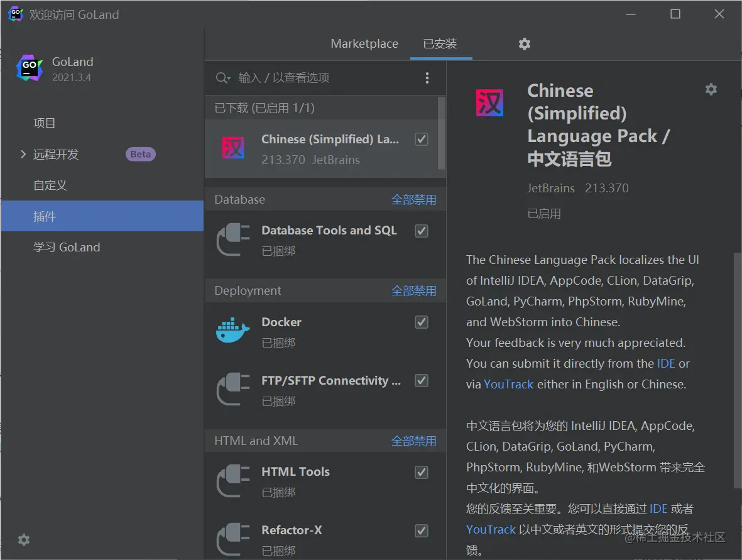The image size is (742, 560).
Task: Select the Docker plugin name
Action: (281, 322)
